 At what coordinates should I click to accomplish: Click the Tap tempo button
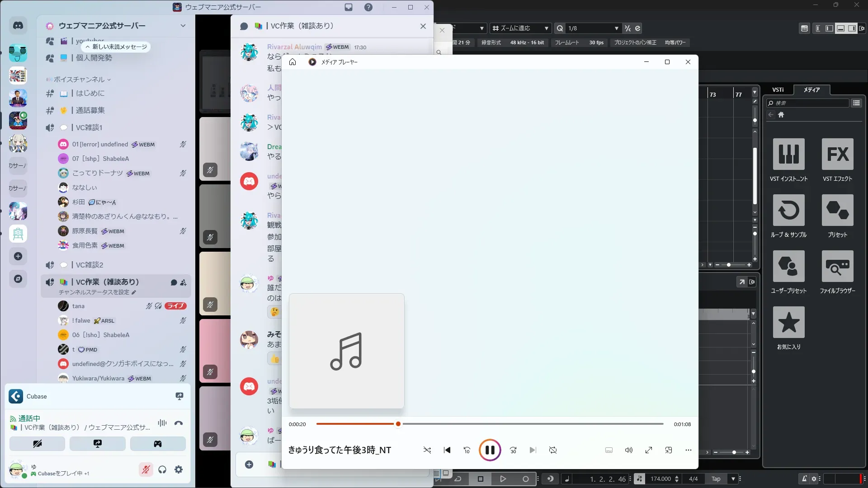point(716,479)
